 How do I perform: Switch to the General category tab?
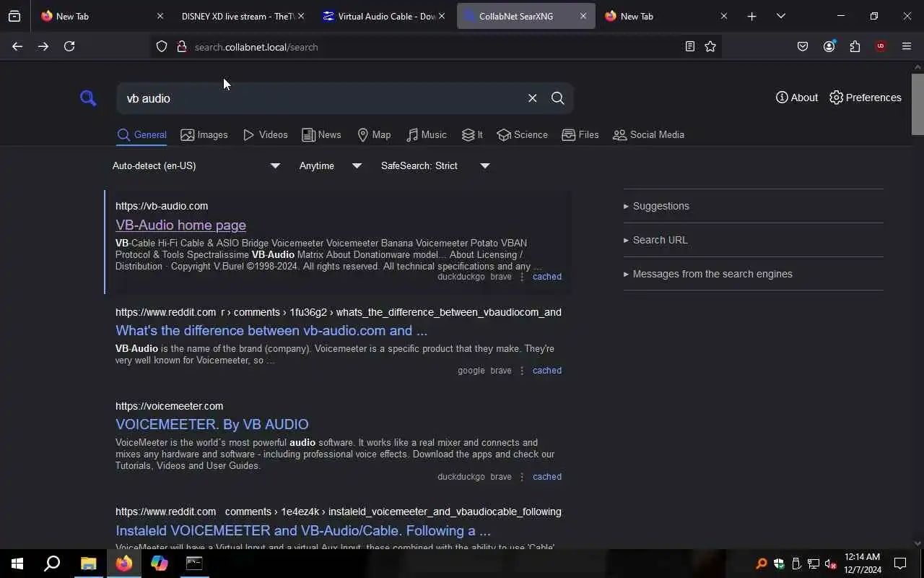[141, 135]
